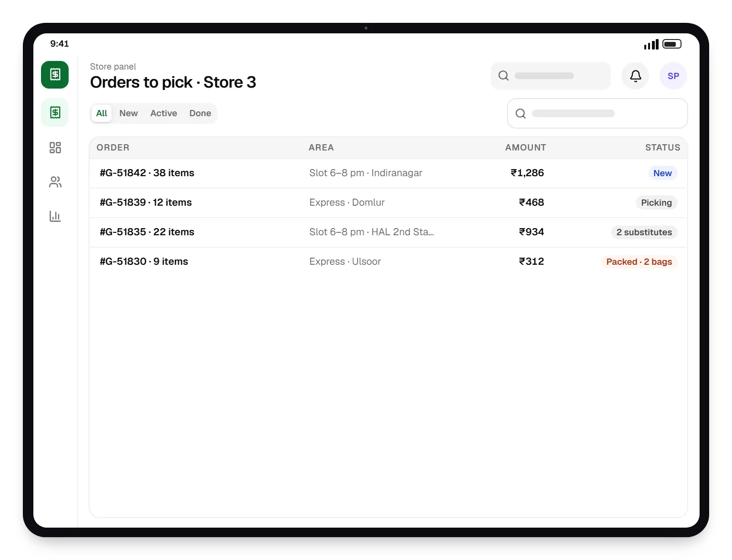
Task: Click the 9:41 clock
Action: [60, 44]
